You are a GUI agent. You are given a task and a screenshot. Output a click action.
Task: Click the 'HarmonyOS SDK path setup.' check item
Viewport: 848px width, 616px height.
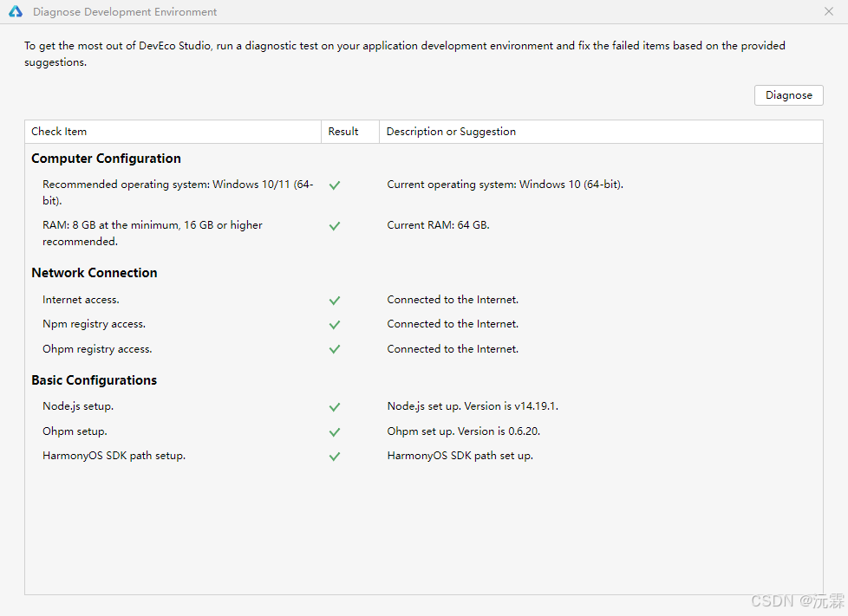click(114, 456)
